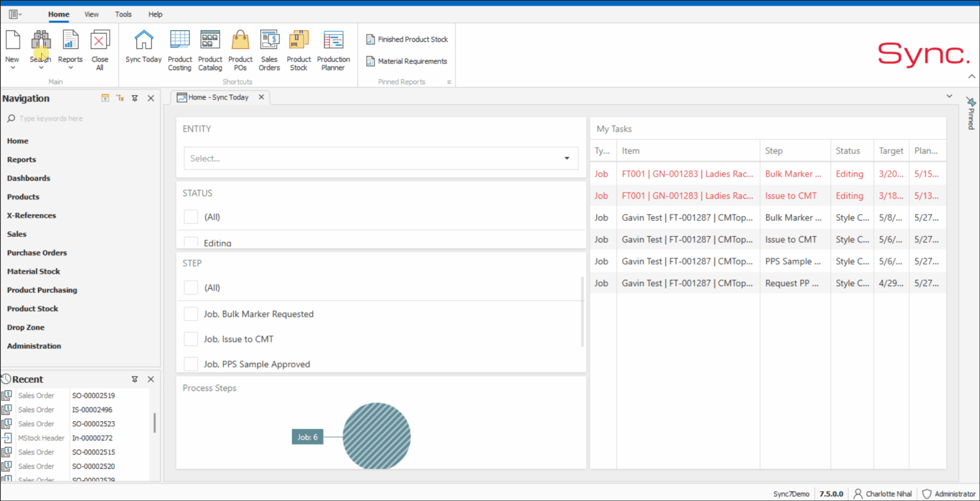Screen dimensions: 980x501
Task: Tick the STATUS (All) checkbox
Action: click(191, 217)
